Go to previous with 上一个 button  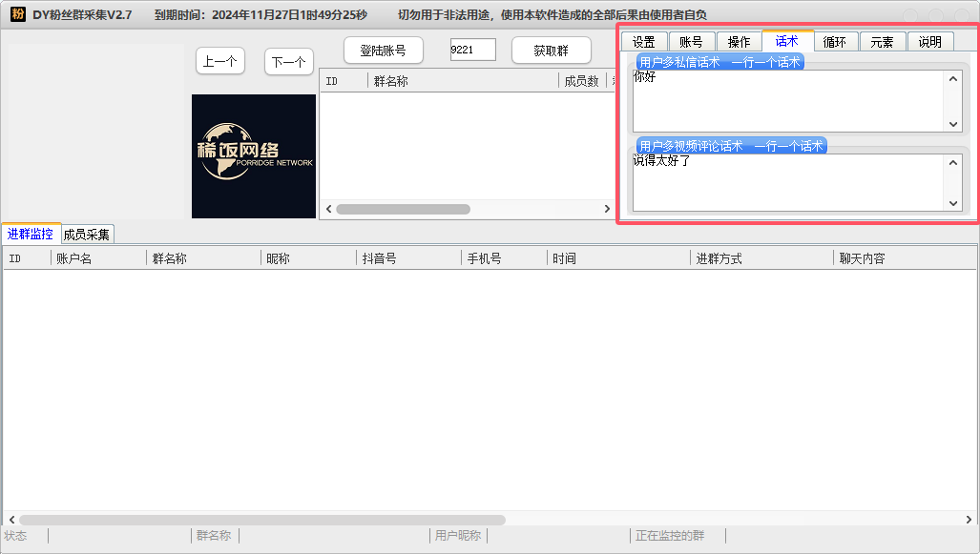[x=220, y=61]
